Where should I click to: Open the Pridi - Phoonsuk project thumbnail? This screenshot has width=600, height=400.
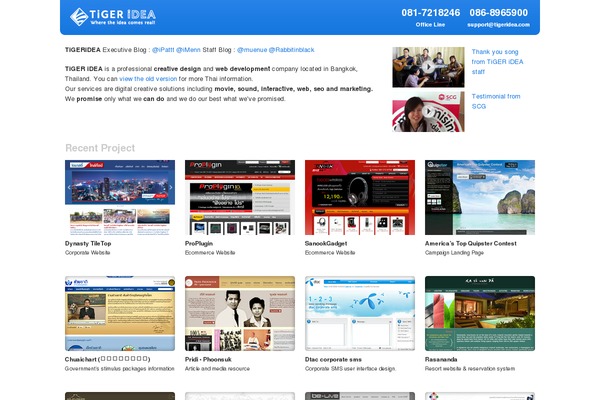240,313
